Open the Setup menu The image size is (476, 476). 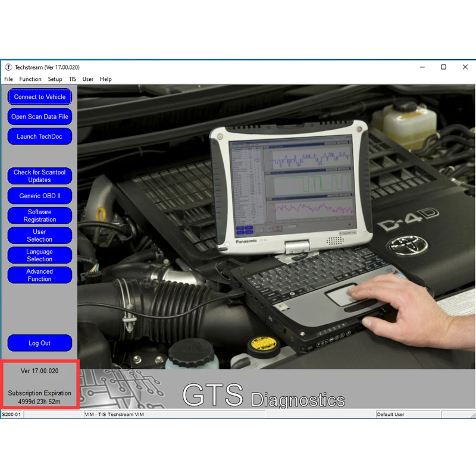(x=55, y=79)
